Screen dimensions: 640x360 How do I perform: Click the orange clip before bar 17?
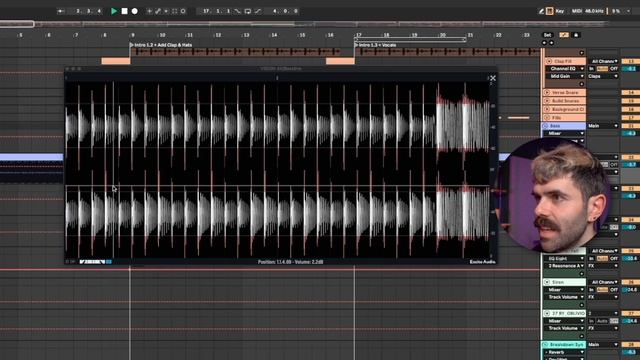pos(340,61)
